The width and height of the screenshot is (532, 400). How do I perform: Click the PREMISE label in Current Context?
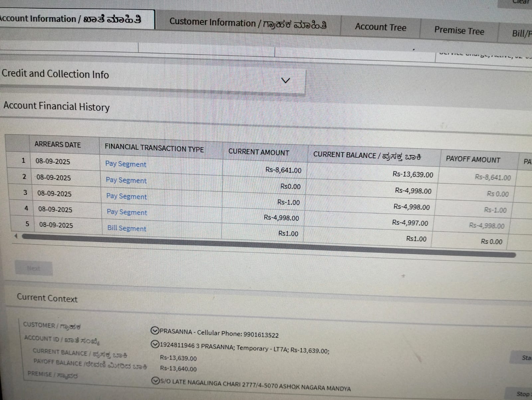53,375
